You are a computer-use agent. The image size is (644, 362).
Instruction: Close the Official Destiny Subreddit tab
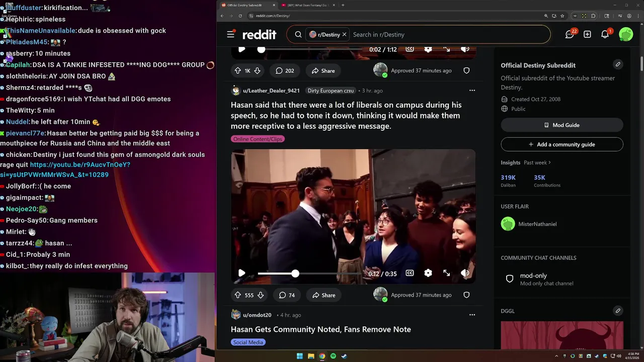(x=274, y=5)
